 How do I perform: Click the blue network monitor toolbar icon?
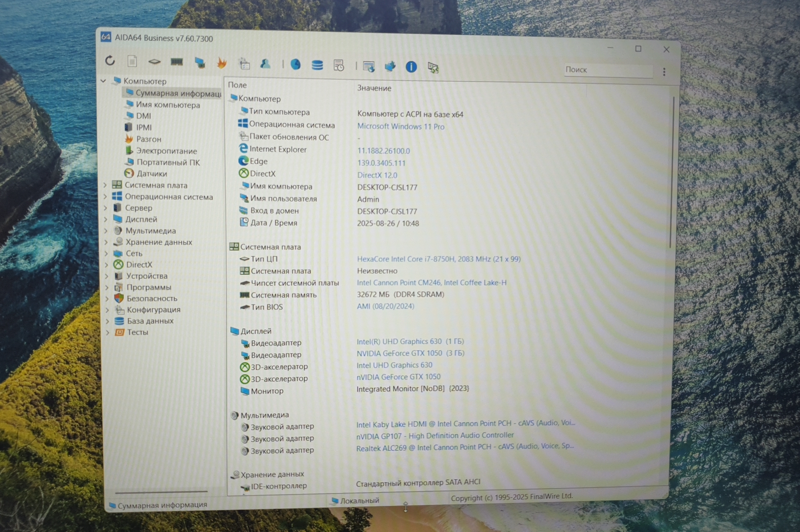coord(390,66)
